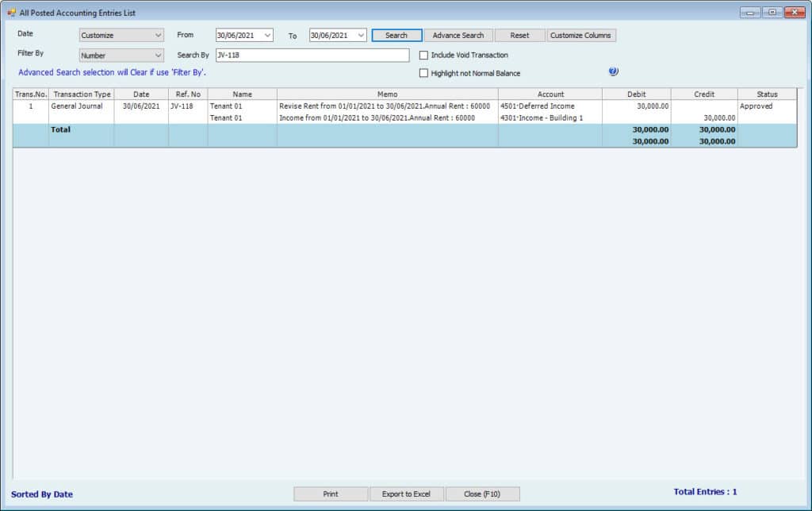The width and height of the screenshot is (812, 511).
Task: Open Advance Search
Action: [x=458, y=35]
